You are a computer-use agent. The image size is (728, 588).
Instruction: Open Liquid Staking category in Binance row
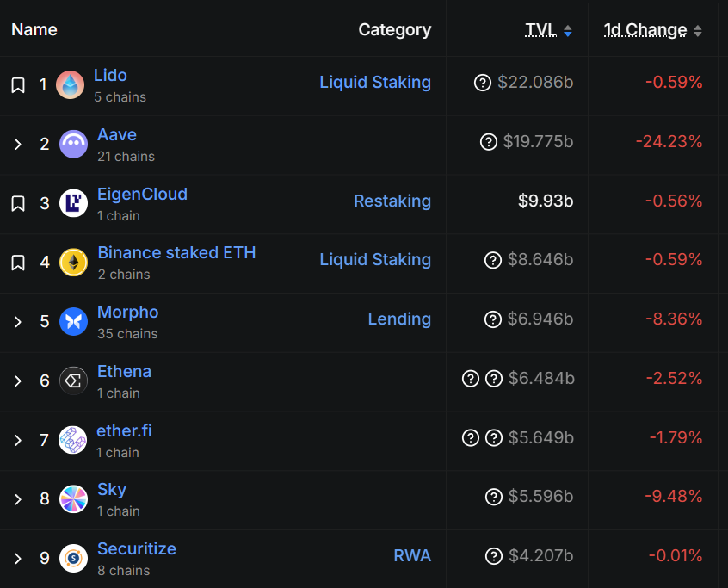pos(375,260)
